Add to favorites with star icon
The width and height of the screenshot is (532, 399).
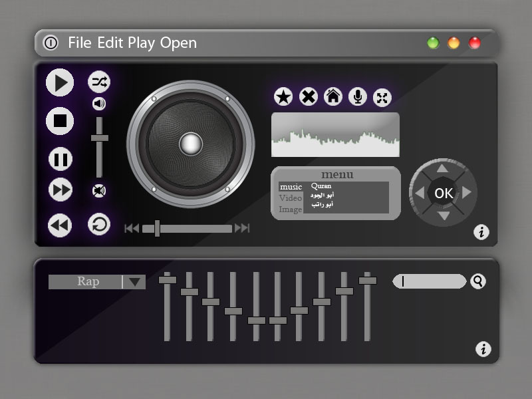[x=283, y=96]
